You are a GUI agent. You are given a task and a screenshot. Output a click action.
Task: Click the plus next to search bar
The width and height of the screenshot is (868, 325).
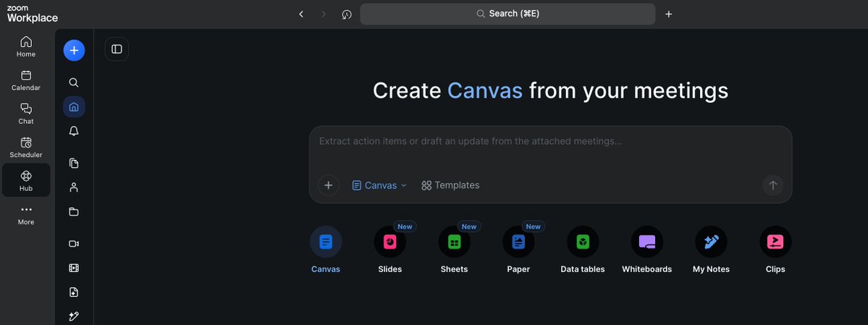click(669, 14)
